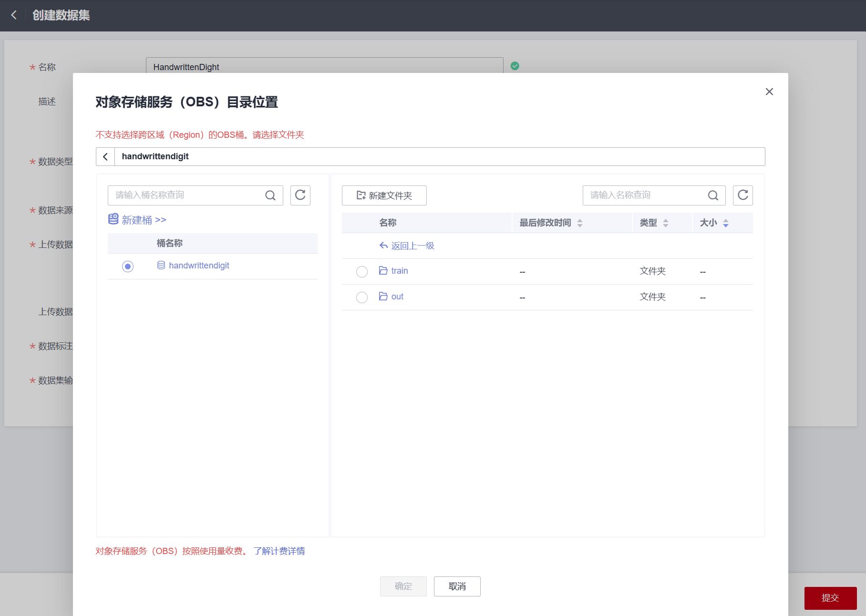Click the out folder icon
Screen dimensions: 866x616
383,296
